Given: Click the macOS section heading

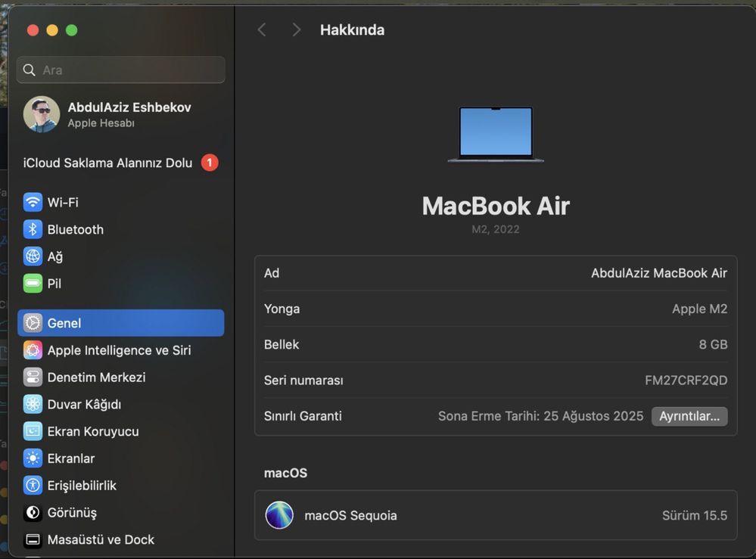Looking at the screenshot, I should tap(285, 474).
